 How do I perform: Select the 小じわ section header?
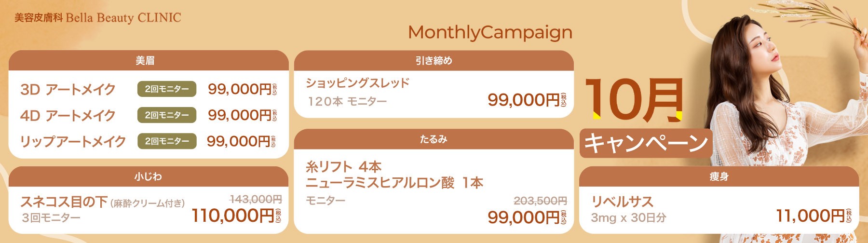click(x=149, y=176)
